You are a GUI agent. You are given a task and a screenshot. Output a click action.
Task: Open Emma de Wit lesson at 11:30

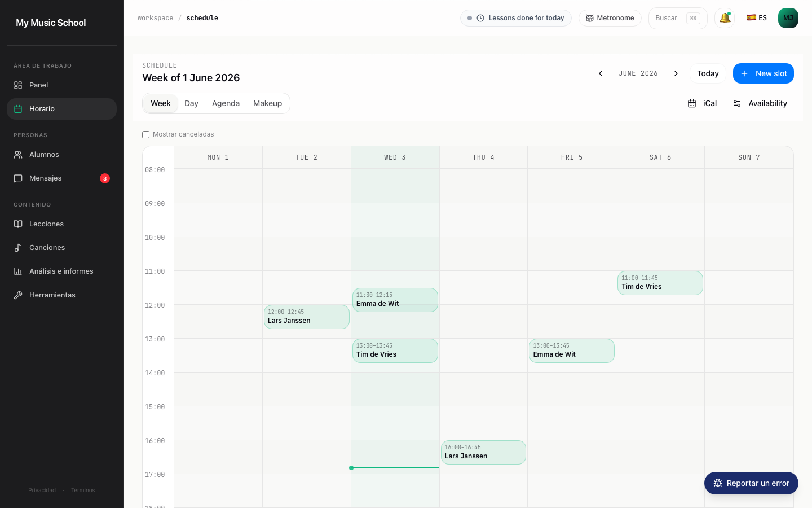tap(395, 300)
